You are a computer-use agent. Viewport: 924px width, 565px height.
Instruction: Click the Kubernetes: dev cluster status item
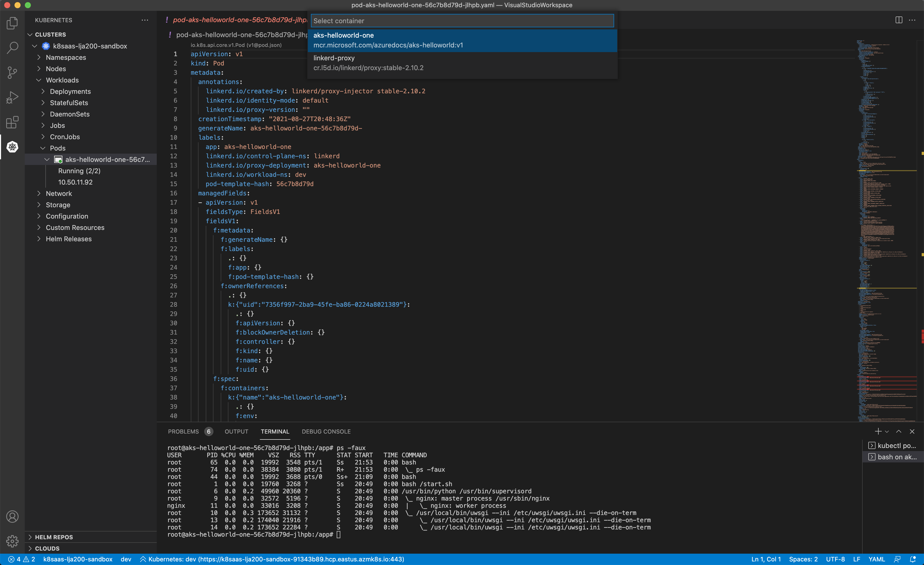pyautogui.click(x=272, y=559)
